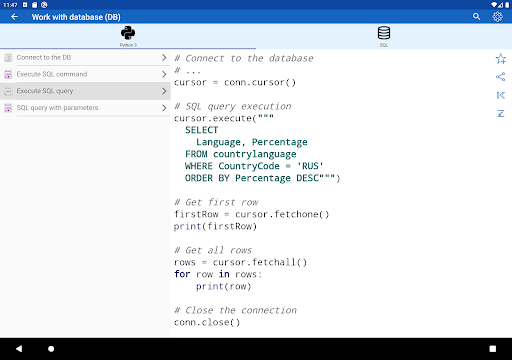
Task: Open settings gear icon
Action: [497, 17]
